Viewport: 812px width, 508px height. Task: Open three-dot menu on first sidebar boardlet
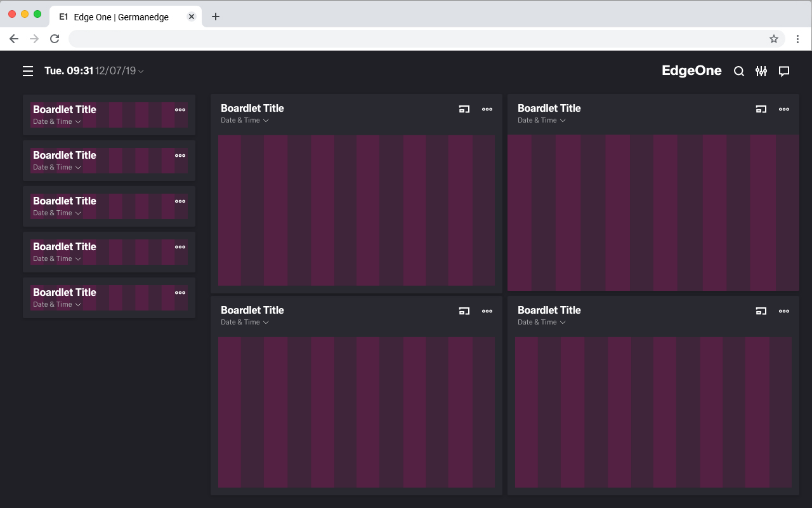180,110
